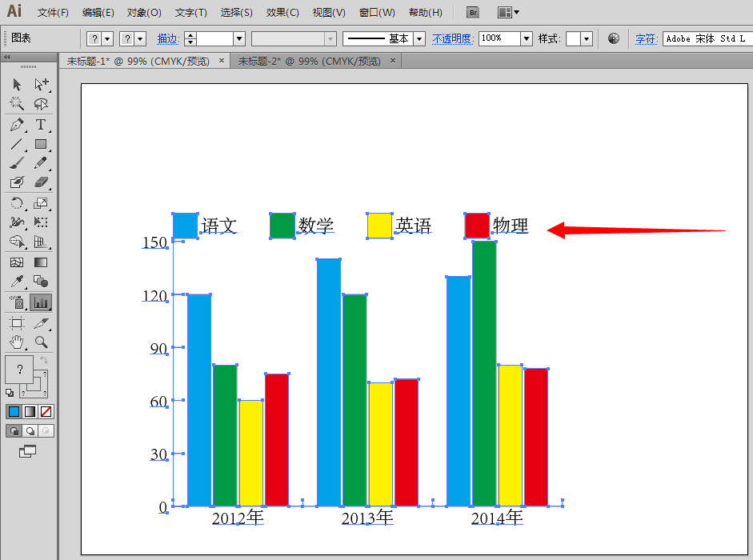Select the Shape Builder tool
The image size is (753, 560).
click(17, 242)
